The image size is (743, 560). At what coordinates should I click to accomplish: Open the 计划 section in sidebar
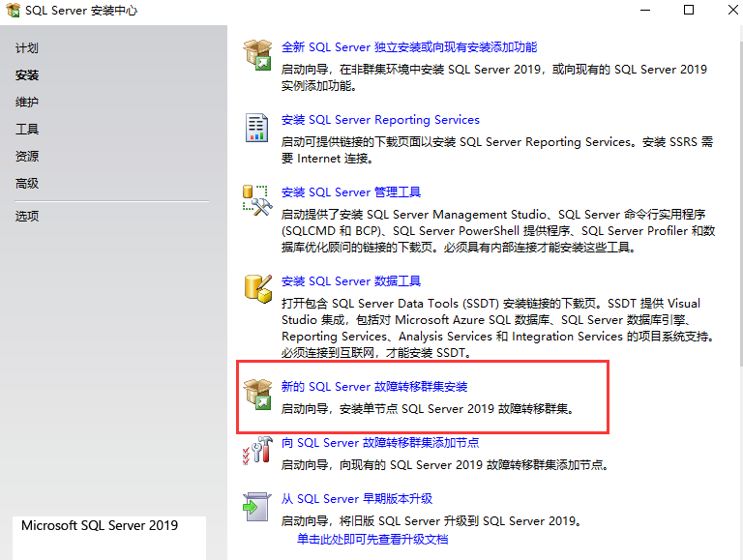pyautogui.click(x=27, y=48)
